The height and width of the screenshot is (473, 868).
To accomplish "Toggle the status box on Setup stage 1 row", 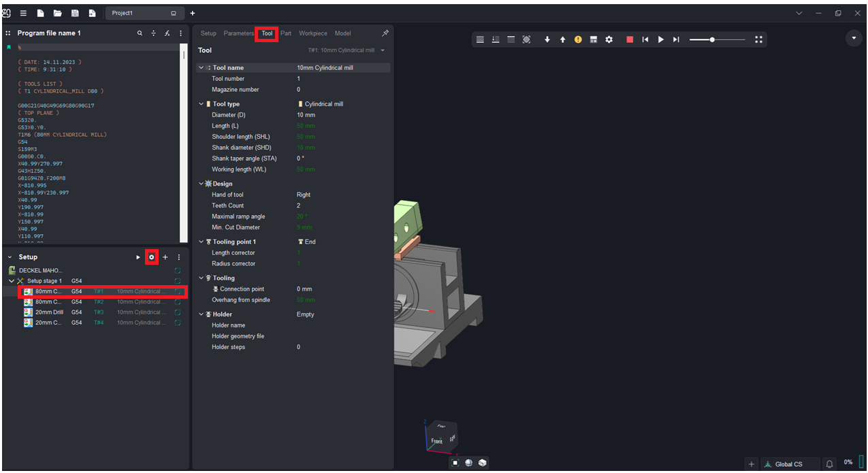I will [178, 281].
